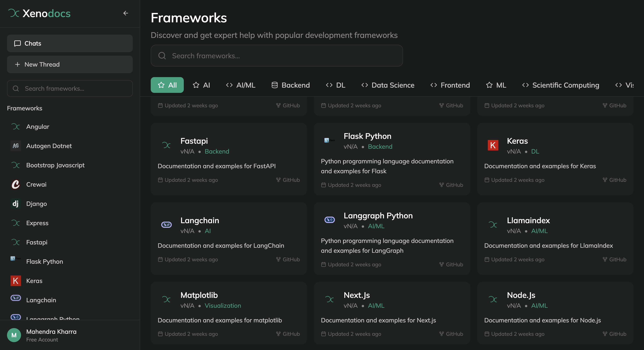This screenshot has height=350, width=644.
Task: Click the Crewai logo icon in sidebar
Action: tap(16, 184)
